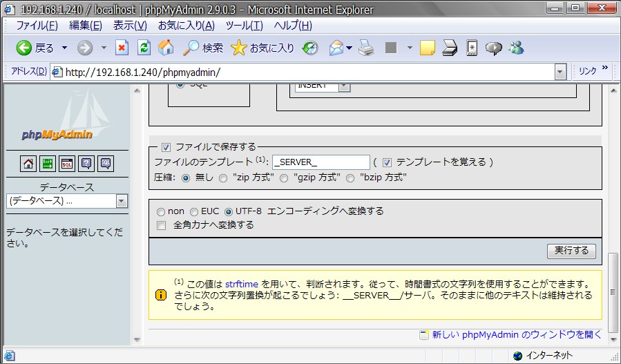Image resolution: width=621 pixels, height=364 pixels.
Task: Expand the address bar dropdown arrow
Action: point(560,72)
